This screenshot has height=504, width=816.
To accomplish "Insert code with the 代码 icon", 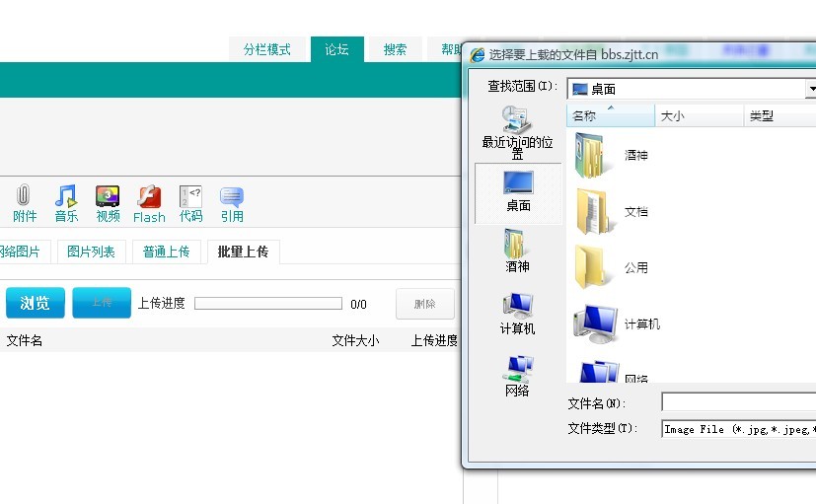I will click(190, 196).
